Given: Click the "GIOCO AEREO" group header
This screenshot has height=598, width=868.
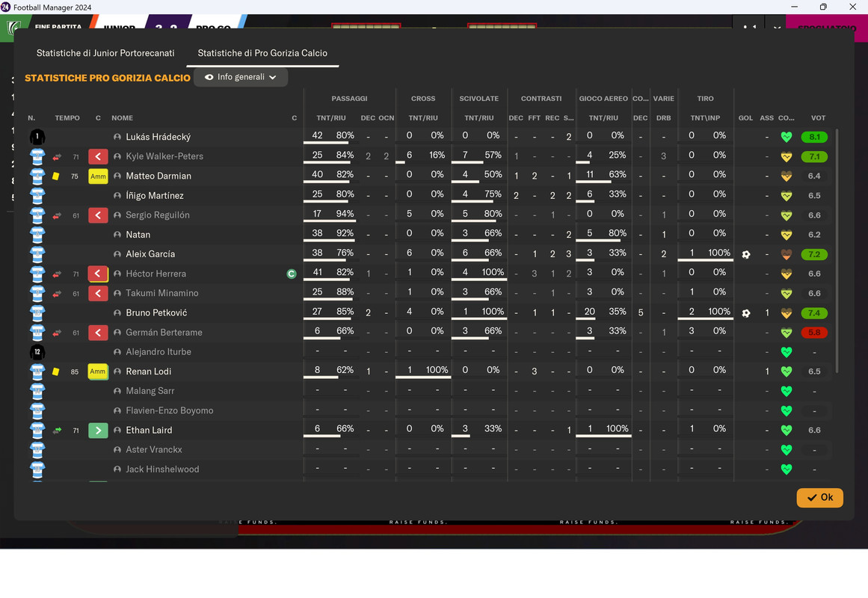Looking at the screenshot, I should pos(603,99).
